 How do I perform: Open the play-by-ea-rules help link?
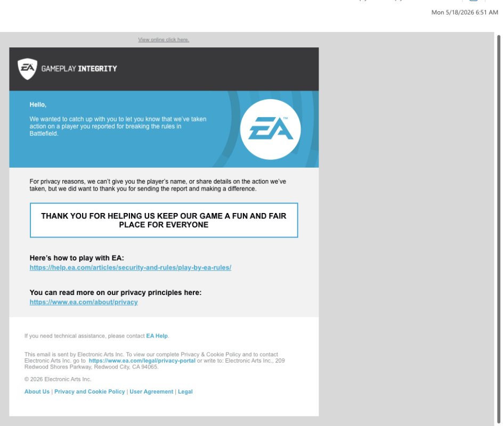click(130, 268)
